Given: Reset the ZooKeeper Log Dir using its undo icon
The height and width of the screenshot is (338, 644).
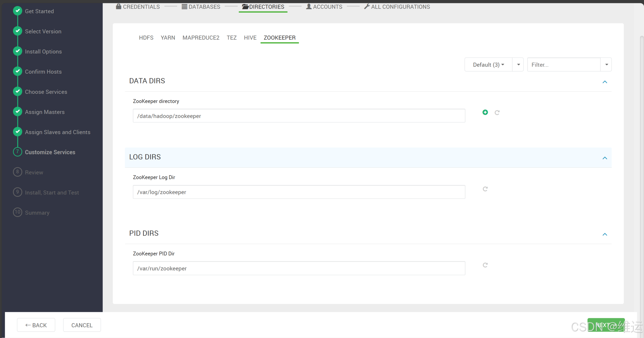Looking at the screenshot, I should coord(485,189).
